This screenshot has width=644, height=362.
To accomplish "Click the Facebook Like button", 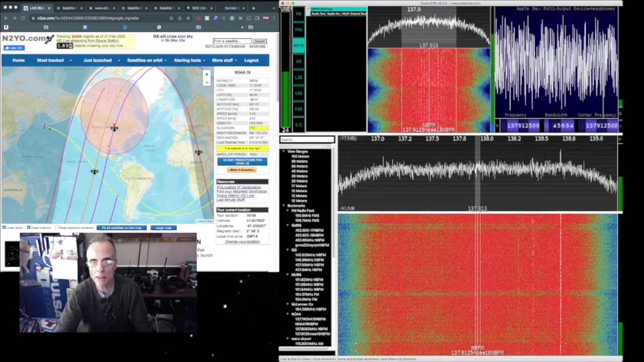I will (14, 48).
